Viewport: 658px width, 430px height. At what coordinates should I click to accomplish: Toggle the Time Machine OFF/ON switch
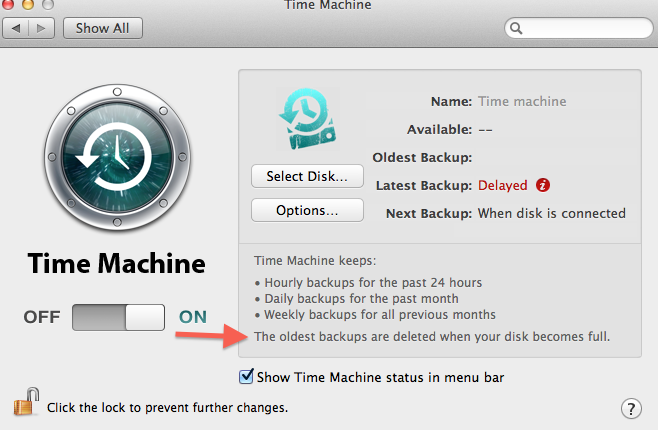tap(118, 317)
